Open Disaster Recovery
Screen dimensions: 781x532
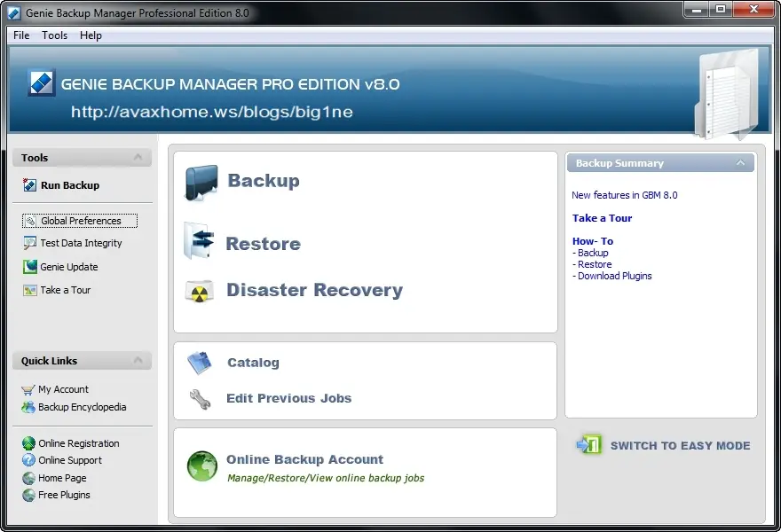point(314,290)
